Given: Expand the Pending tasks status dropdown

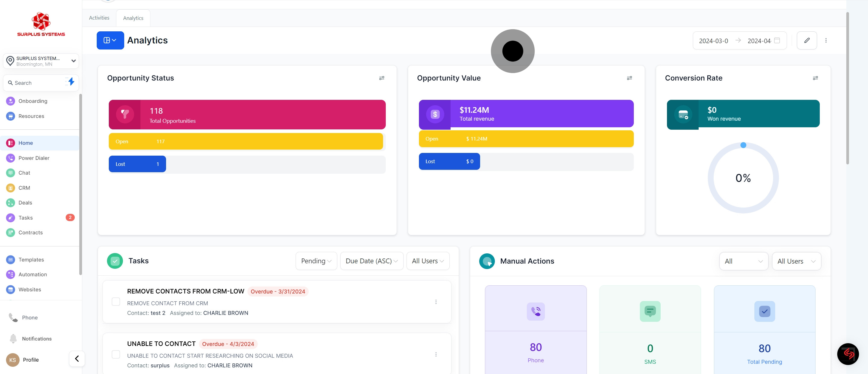Looking at the screenshot, I should (x=316, y=261).
